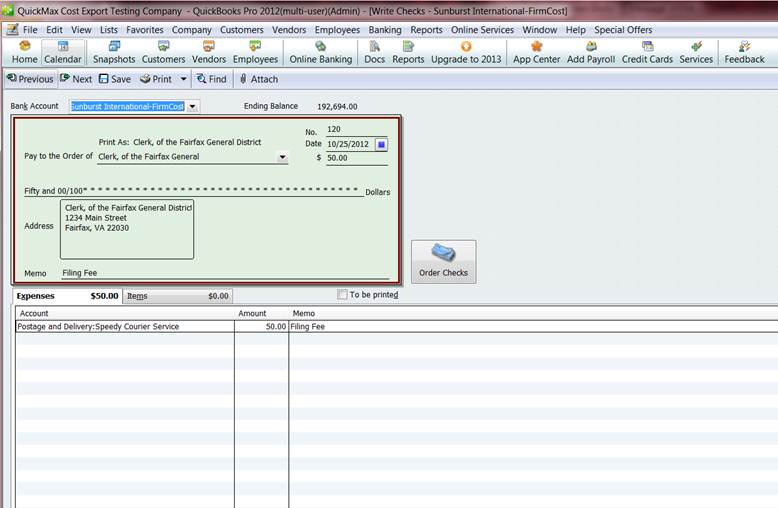This screenshot has width=778, height=508.
Task: Open the Calendar toolbar icon
Action: (63, 53)
